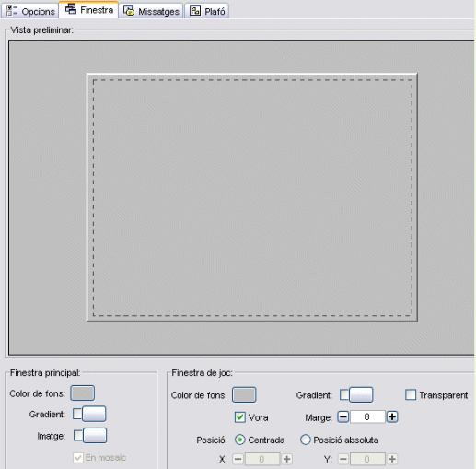The height and width of the screenshot is (469, 476).
Task: Click the Marge value field
Action: 367,417
